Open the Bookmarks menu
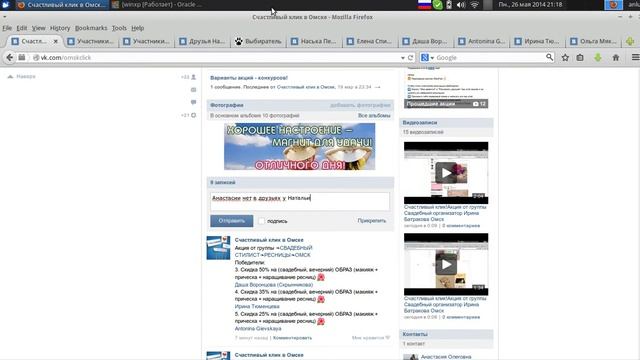Screen dimensions: 640x360 click(x=91, y=28)
